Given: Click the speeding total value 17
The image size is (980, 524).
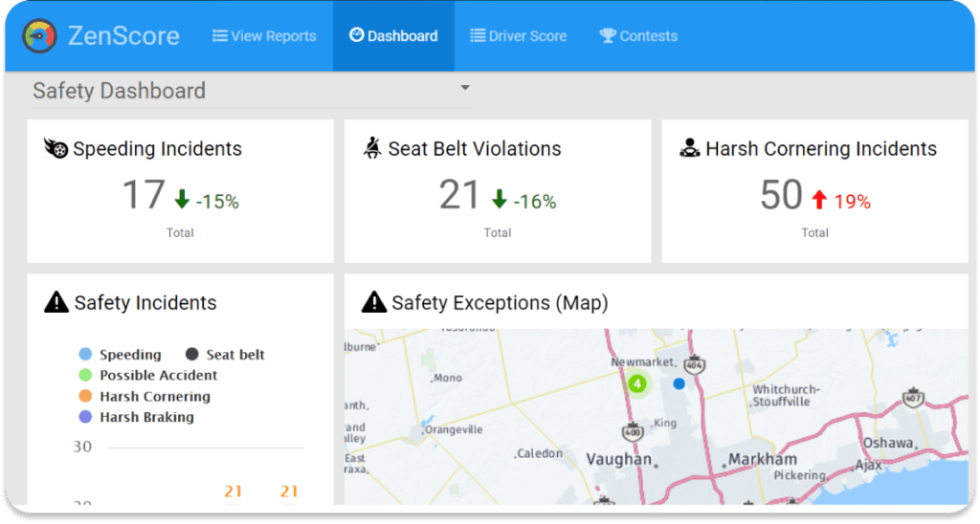Looking at the screenshot, I should 144,195.
